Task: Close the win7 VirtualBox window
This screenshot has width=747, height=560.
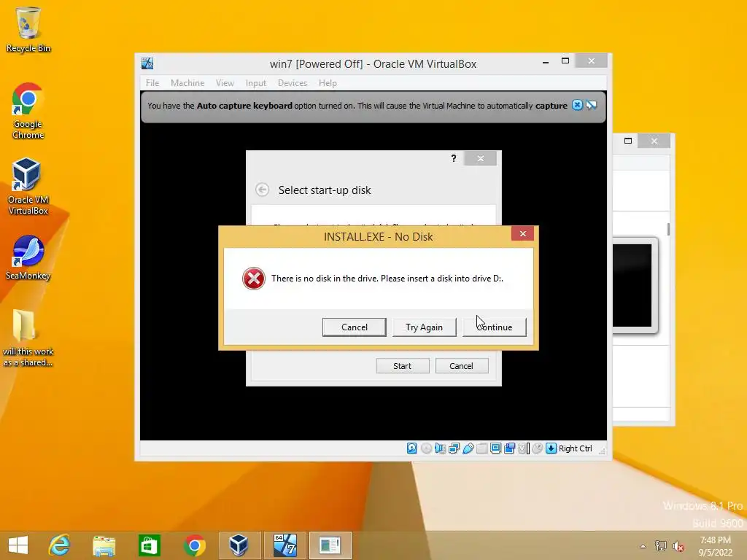Action: click(x=591, y=61)
